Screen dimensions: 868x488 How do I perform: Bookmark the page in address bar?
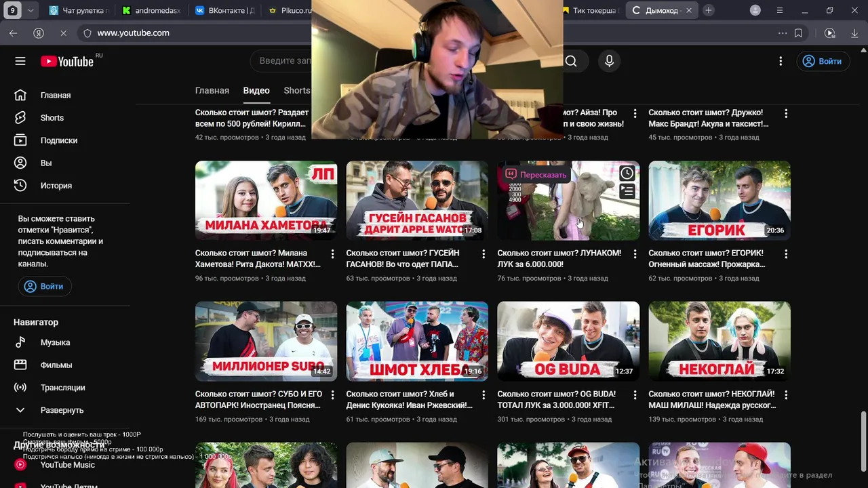point(798,33)
